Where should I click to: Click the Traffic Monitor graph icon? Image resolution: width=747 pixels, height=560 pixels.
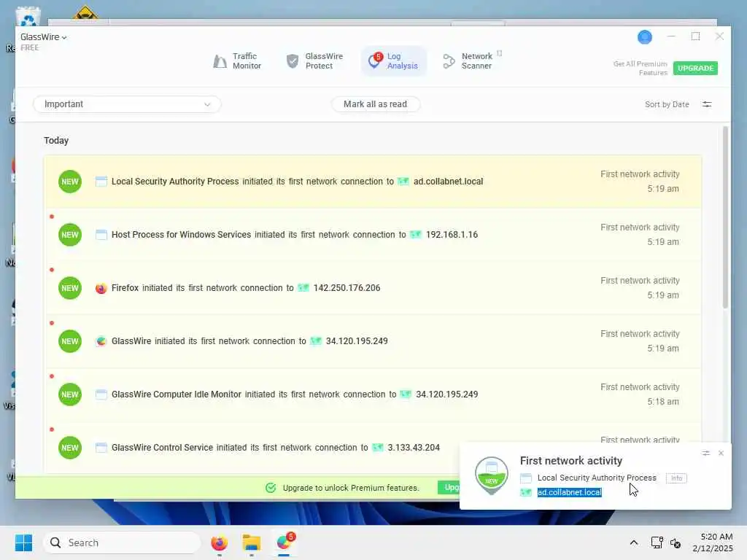(220, 61)
